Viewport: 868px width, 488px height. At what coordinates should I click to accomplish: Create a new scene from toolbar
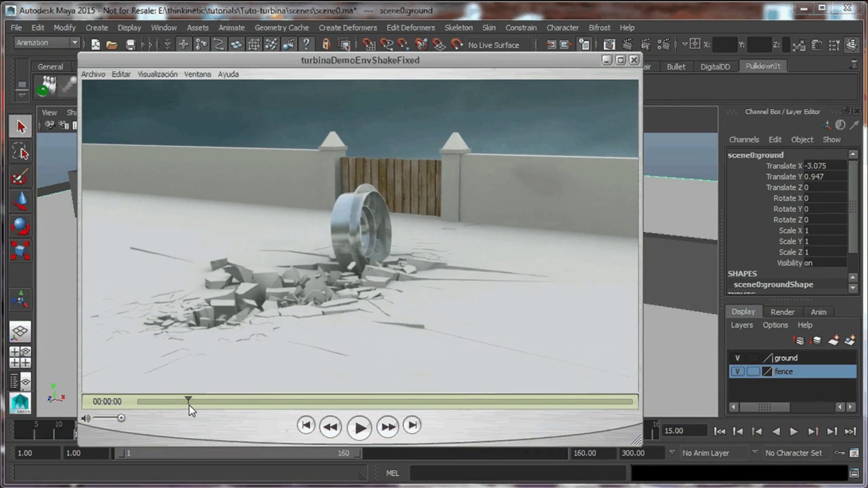coord(95,45)
